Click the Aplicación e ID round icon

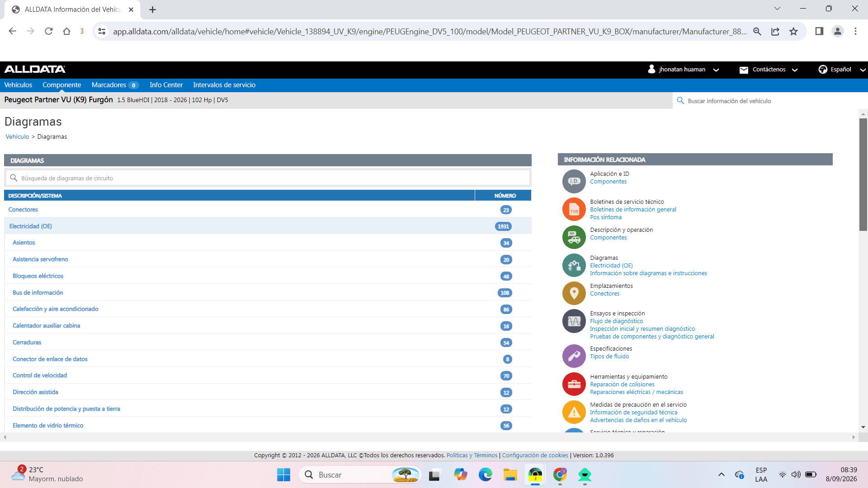[574, 181]
